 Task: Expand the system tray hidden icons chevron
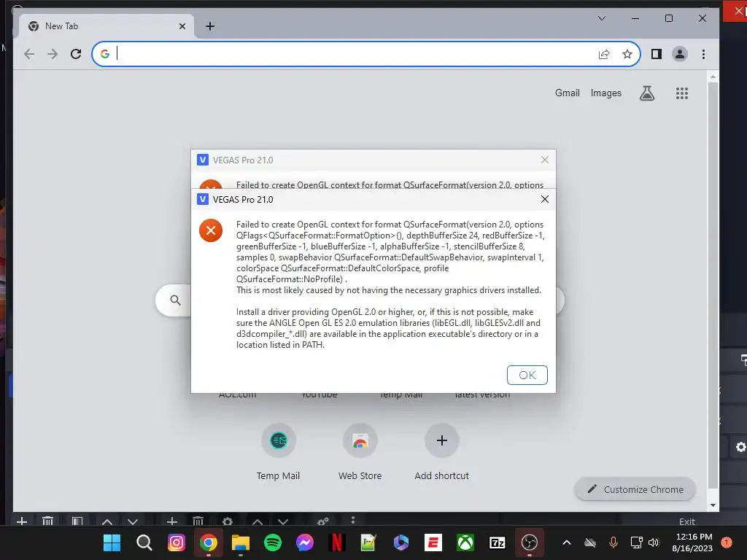click(566, 542)
